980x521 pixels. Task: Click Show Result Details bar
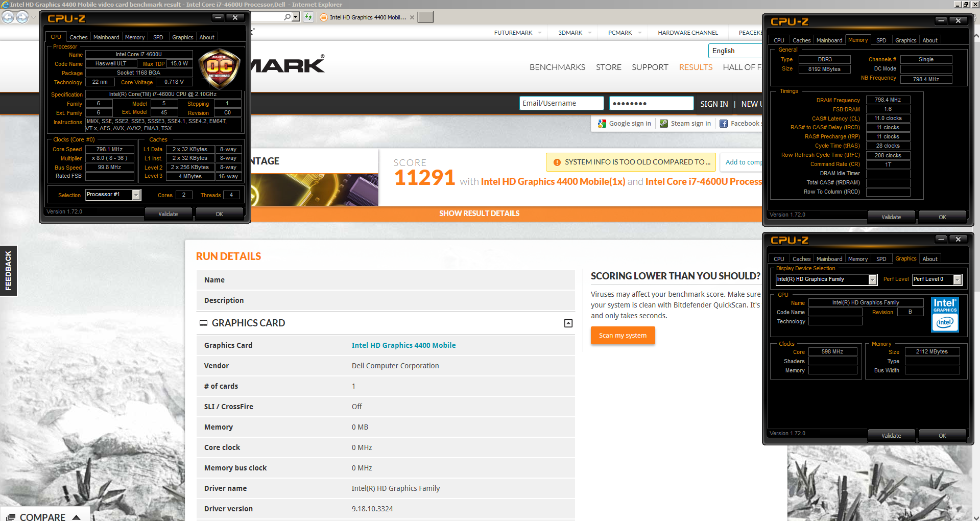point(479,214)
